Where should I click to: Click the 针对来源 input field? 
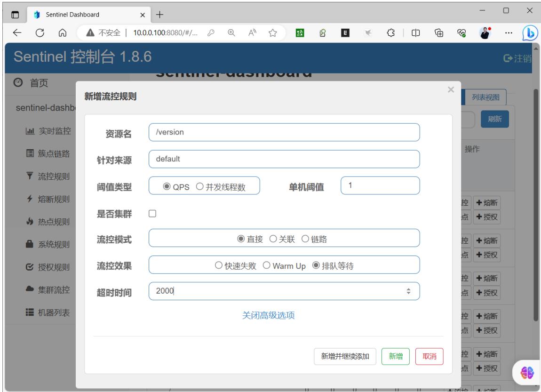(284, 159)
